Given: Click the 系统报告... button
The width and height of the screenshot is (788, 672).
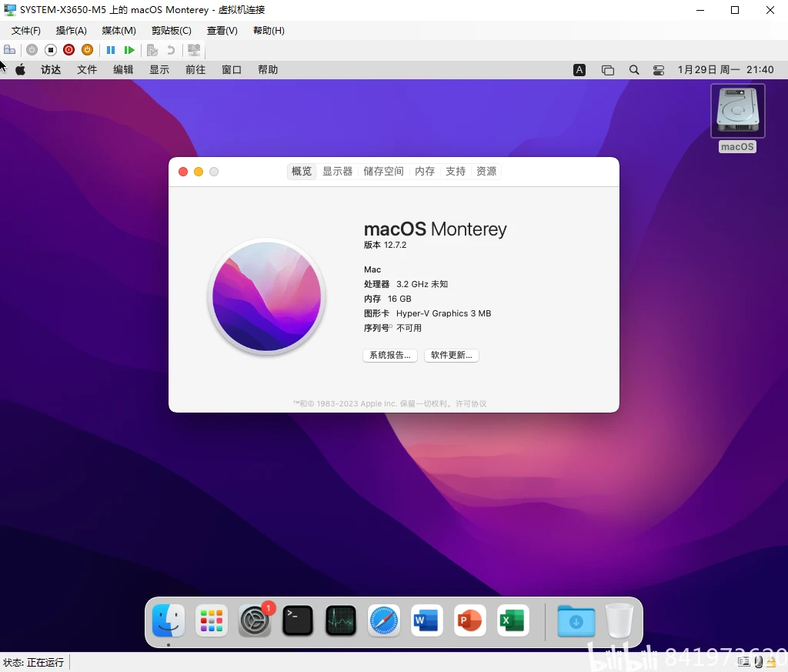Looking at the screenshot, I should pos(390,356).
